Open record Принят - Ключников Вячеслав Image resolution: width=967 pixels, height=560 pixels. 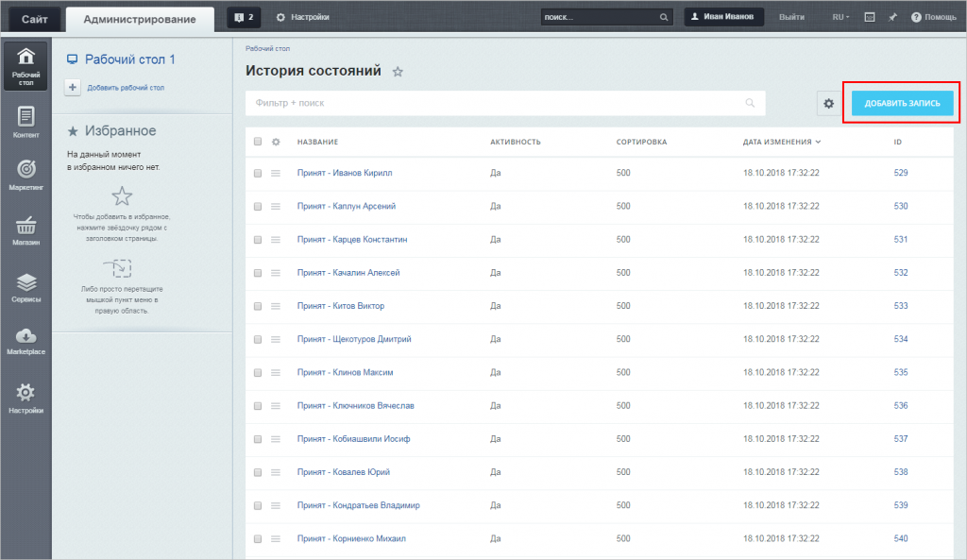(x=355, y=406)
